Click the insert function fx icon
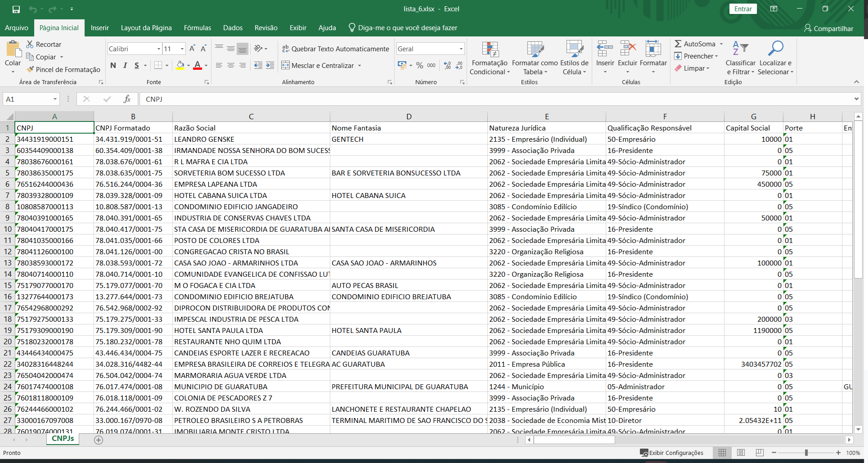Screen dimensions: 868x463 pos(127,99)
